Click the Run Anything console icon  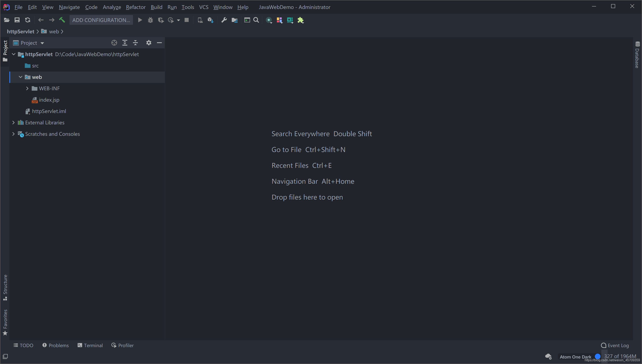coord(247,20)
